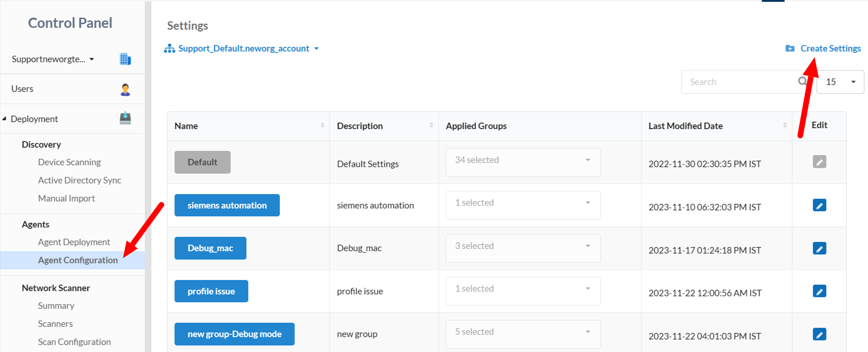Click the Debug_mac settings button

pos(210,248)
